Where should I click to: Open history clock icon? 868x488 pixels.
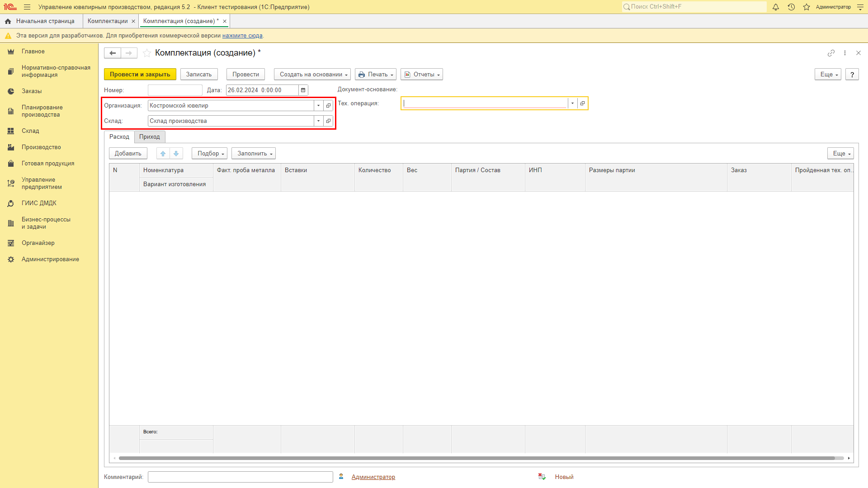pyautogui.click(x=791, y=7)
